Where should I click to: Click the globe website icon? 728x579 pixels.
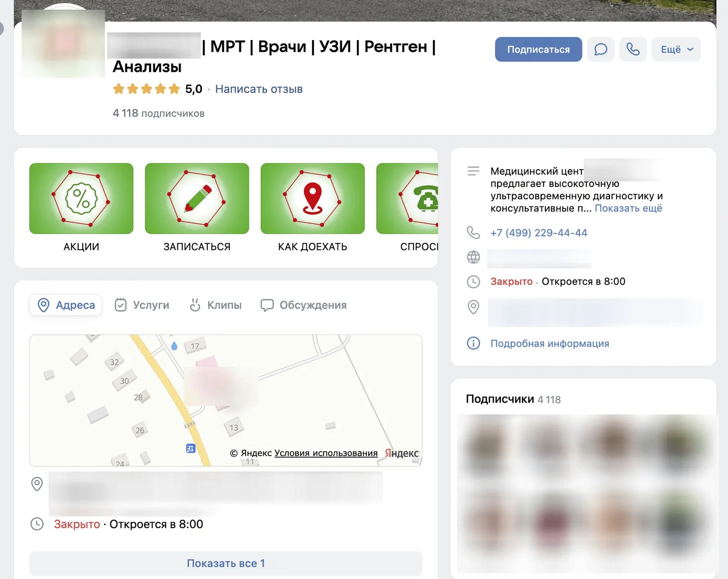[473, 257]
